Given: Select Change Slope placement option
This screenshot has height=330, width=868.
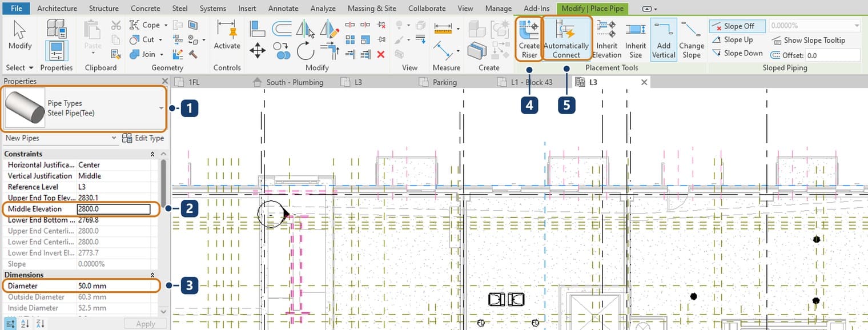Looking at the screenshot, I should (x=692, y=39).
